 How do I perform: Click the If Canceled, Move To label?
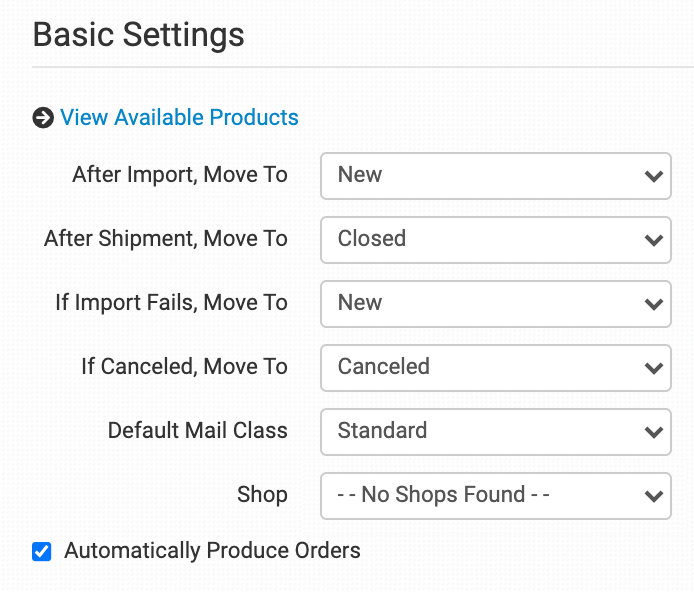pos(184,367)
